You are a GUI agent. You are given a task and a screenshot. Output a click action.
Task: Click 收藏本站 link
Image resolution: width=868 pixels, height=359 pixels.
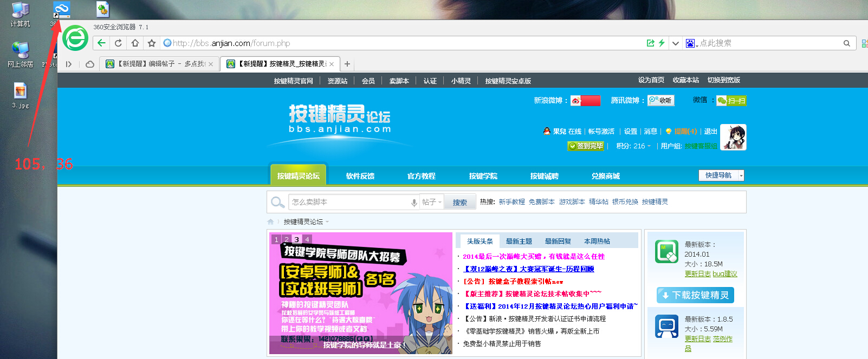pos(685,80)
